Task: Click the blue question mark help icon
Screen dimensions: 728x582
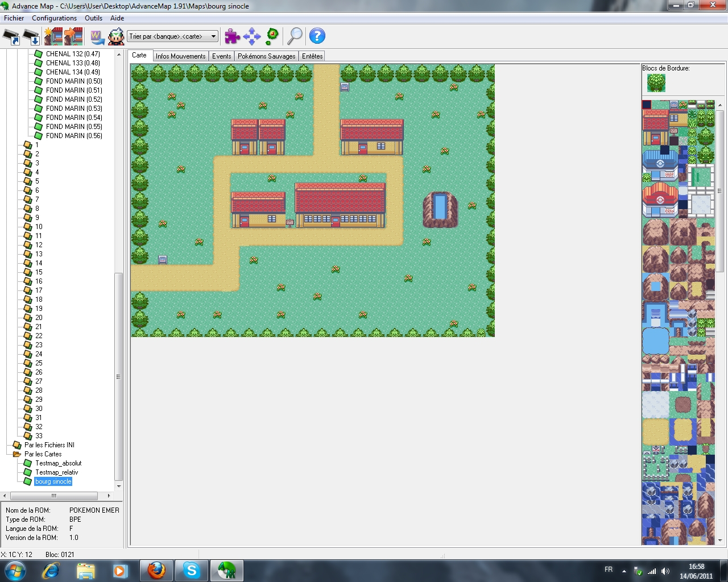Action: [317, 36]
